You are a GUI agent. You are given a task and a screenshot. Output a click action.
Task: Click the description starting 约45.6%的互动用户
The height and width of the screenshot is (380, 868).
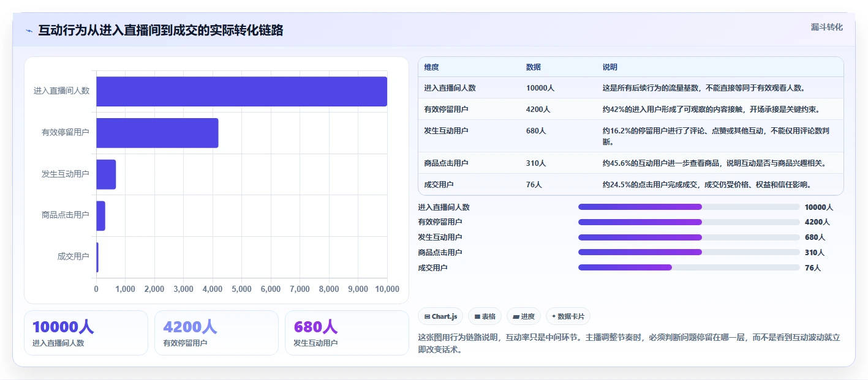coord(714,163)
